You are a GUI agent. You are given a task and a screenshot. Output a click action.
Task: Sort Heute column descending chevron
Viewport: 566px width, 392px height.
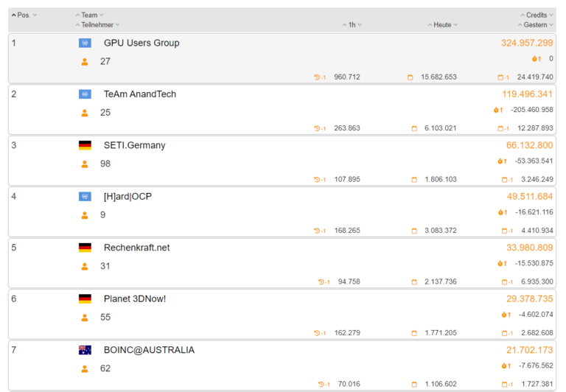click(455, 25)
